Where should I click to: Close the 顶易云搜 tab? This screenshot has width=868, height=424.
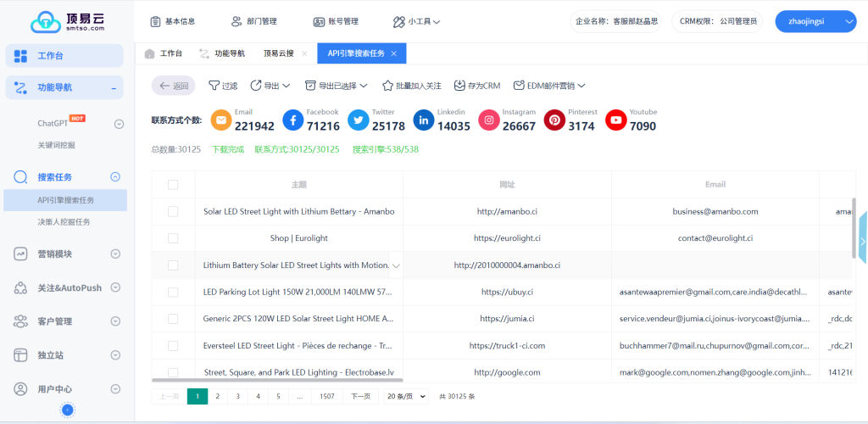coord(304,53)
